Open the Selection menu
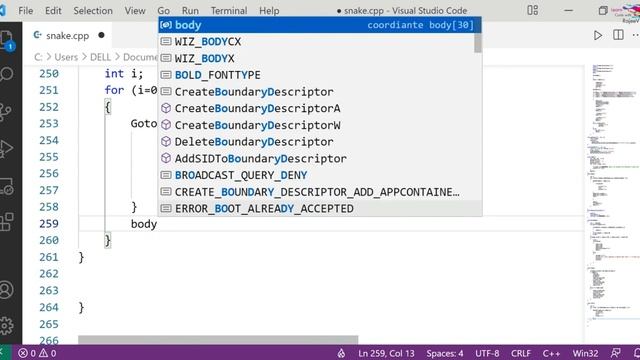The width and height of the screenshot is (640, 360). click(x=93, y=11)
